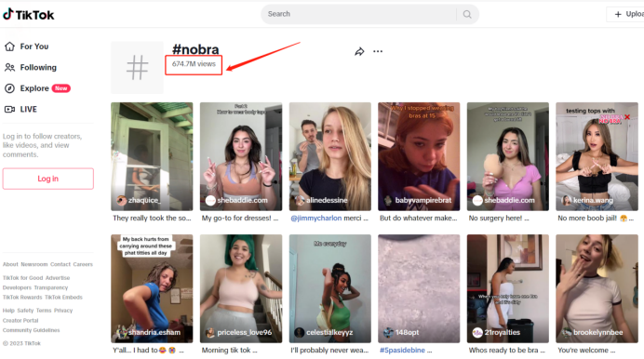This screenshot has height=359, width=644.
Task: Open the Careers footer link
Action: point(83,264)
